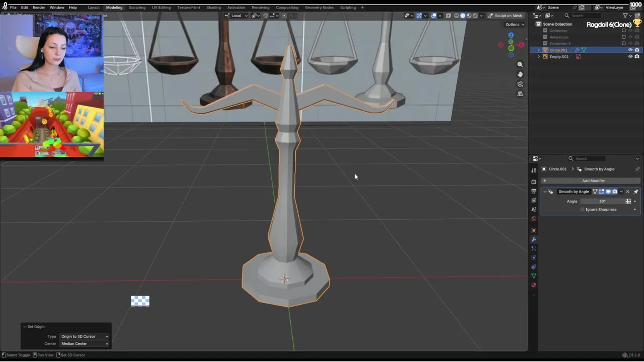Toggle Empty.001 viewport visibility eye
The image size is (644, 362).
coord(630,56)
